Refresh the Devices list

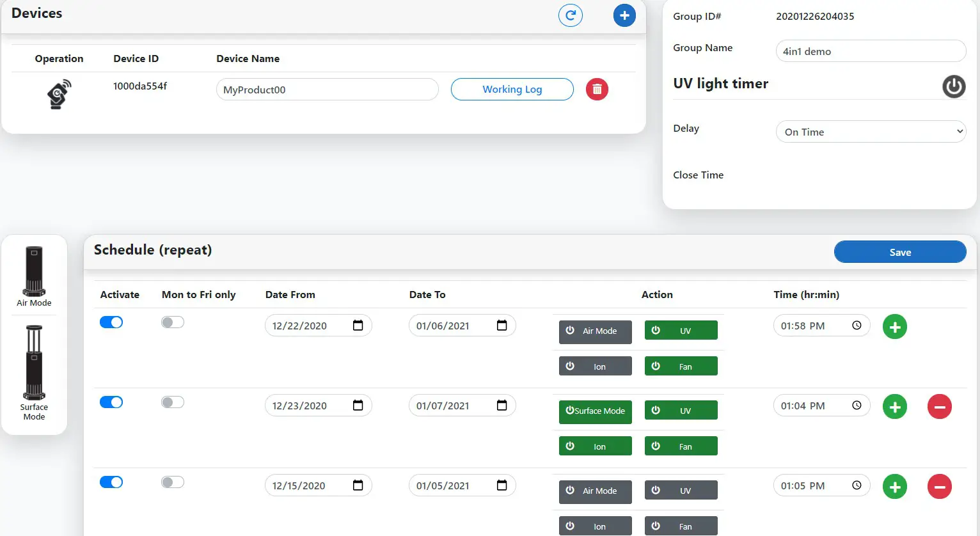(x=570, y=15)
